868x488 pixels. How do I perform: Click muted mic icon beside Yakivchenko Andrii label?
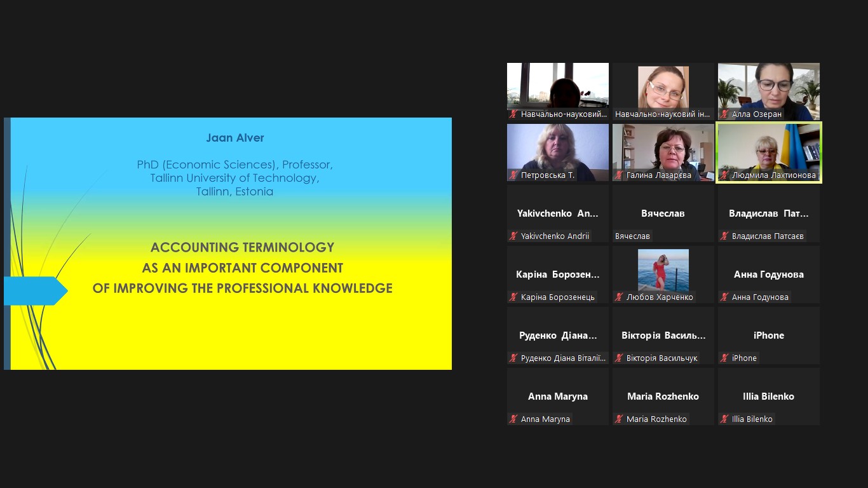[513, 236]
